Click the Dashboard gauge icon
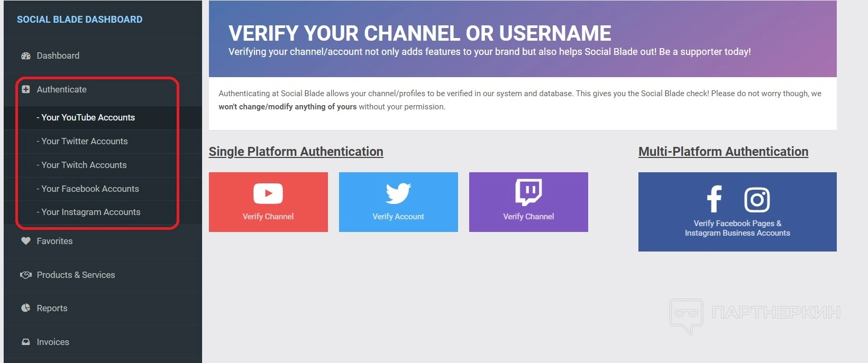Viewport: 868px width, 363px height. [25, 55]
